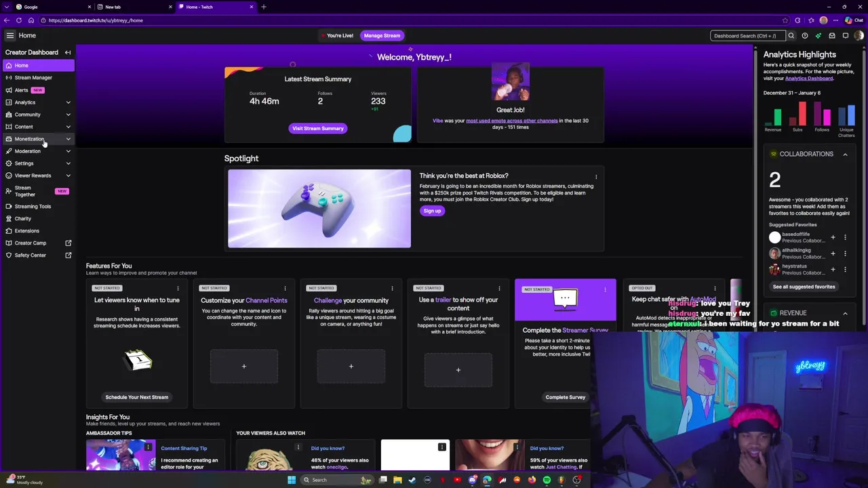
Task: Open Streaming Tools in sidebar
Action: coord(38,206)
